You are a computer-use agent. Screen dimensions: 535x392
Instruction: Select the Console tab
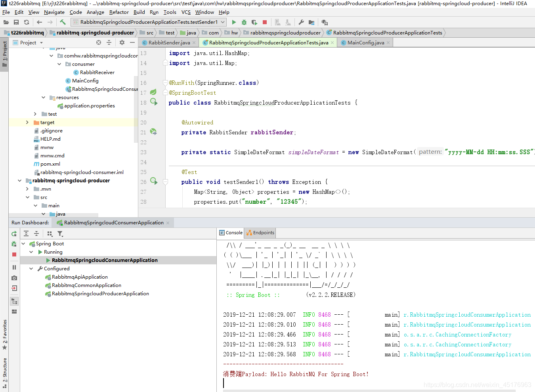pyautogui.click(x=231, y=233)
